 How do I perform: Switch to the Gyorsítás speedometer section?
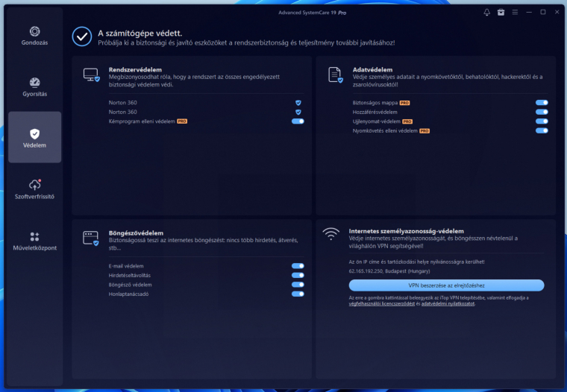pyautogui.click(x=34, y=86)
